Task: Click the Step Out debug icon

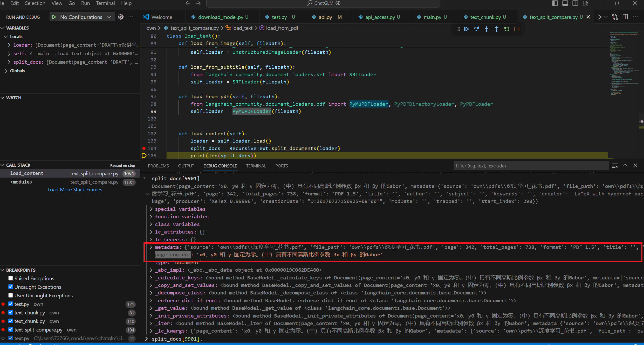Action: tap(497, 29)
